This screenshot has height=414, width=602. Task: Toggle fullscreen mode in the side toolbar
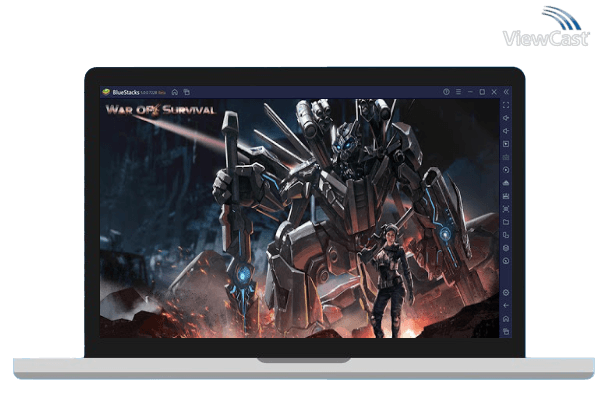[x=506, y=105]
